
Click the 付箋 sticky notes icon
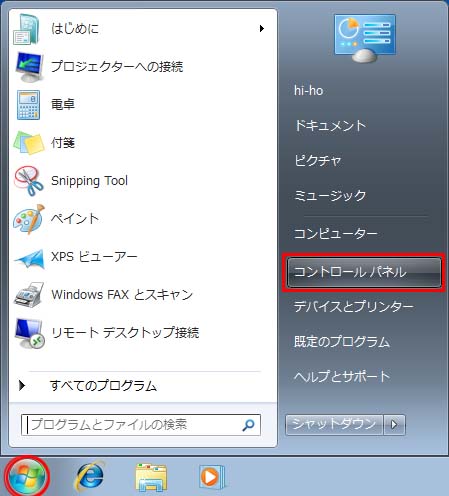29,143
